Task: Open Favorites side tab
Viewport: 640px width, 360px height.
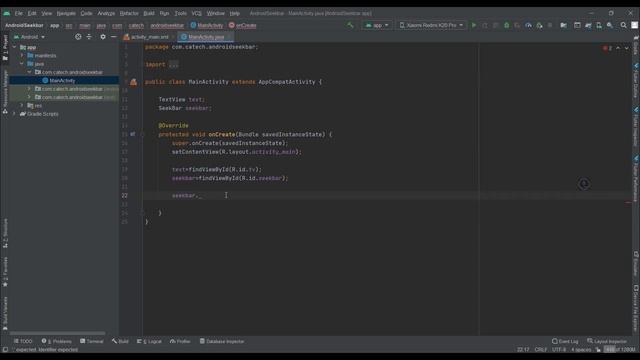Action: click(x=5, y=272)
